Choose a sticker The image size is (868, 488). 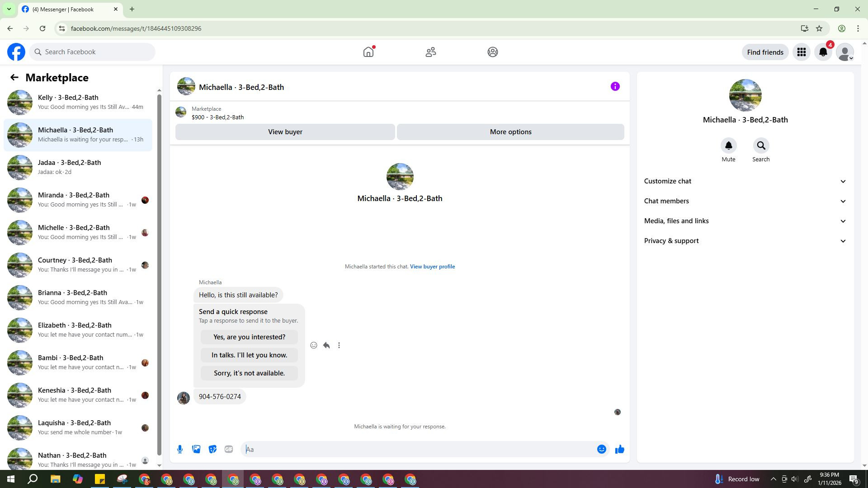click(x=212, y=449)
